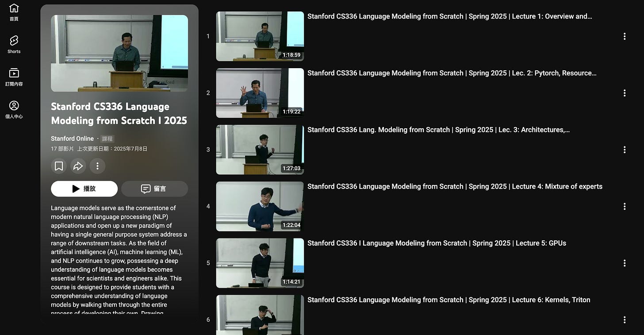The width and height of the screenshot is (644, 335).
Task: Play all with the 播放 button
Action: [84, 189]
